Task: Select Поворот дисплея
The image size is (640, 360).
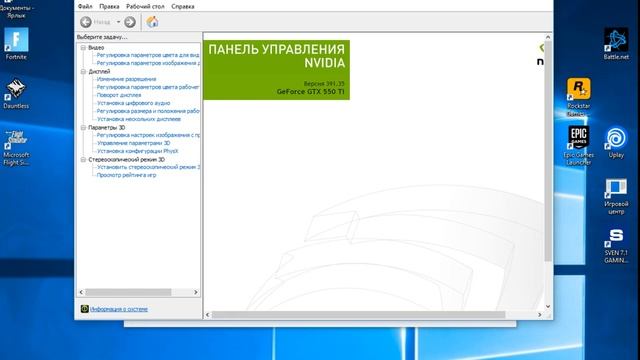Action: 119,95
